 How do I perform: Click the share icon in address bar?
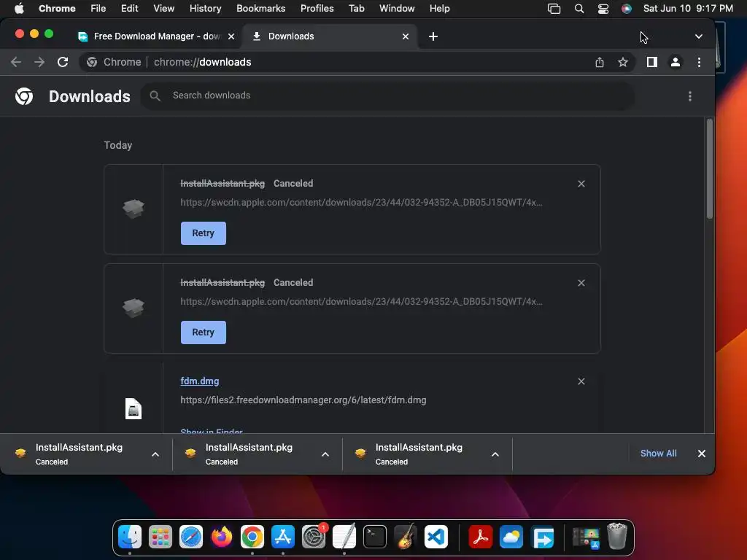pos(600,62)
